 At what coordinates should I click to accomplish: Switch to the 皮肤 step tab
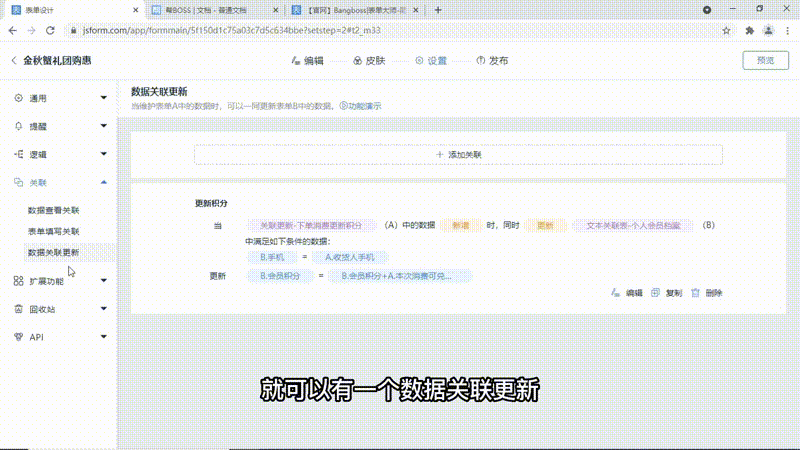(368, 61)
